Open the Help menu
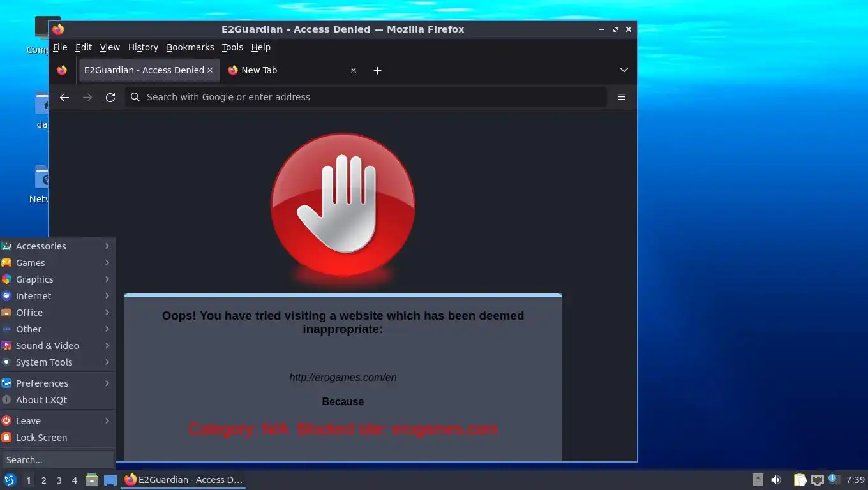Image resolution: width=868 pixels, height=490 pixels. (x=261, y=47)
